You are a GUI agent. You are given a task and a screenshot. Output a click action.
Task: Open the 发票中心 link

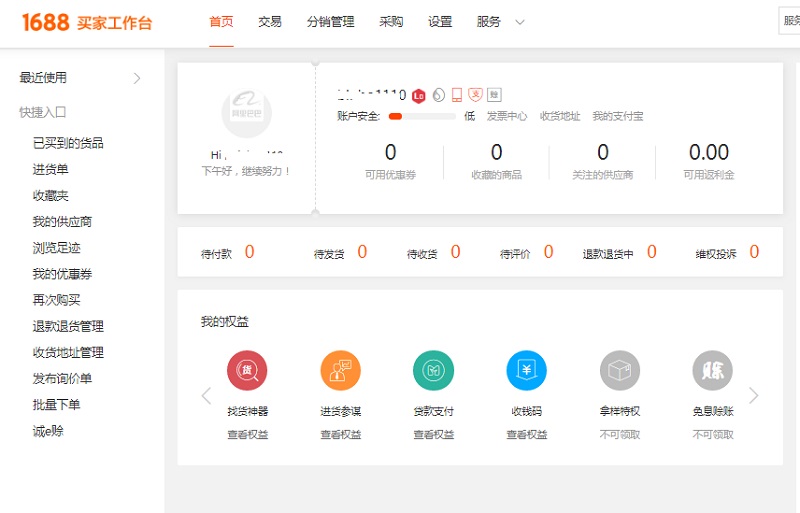(507, 116)
